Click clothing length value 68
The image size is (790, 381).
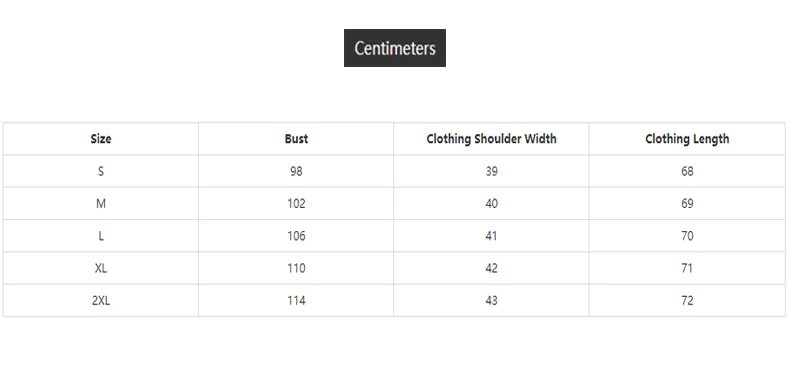pyautogui.click(x=687, y=171)
